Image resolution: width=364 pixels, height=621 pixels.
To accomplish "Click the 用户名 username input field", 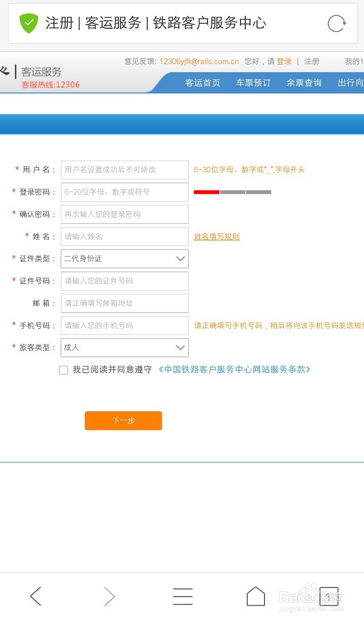I will coord(124,170).
